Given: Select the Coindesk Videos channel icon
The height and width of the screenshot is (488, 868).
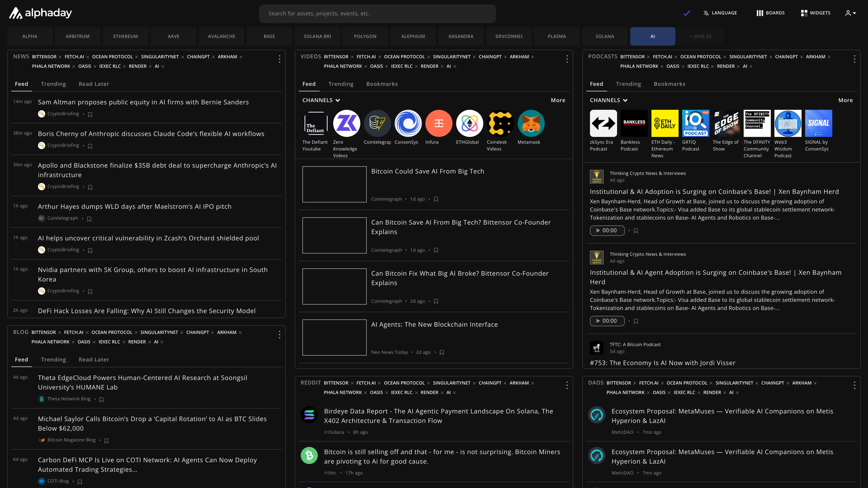Looking at the screenshot, I should [x=500, y=123].
